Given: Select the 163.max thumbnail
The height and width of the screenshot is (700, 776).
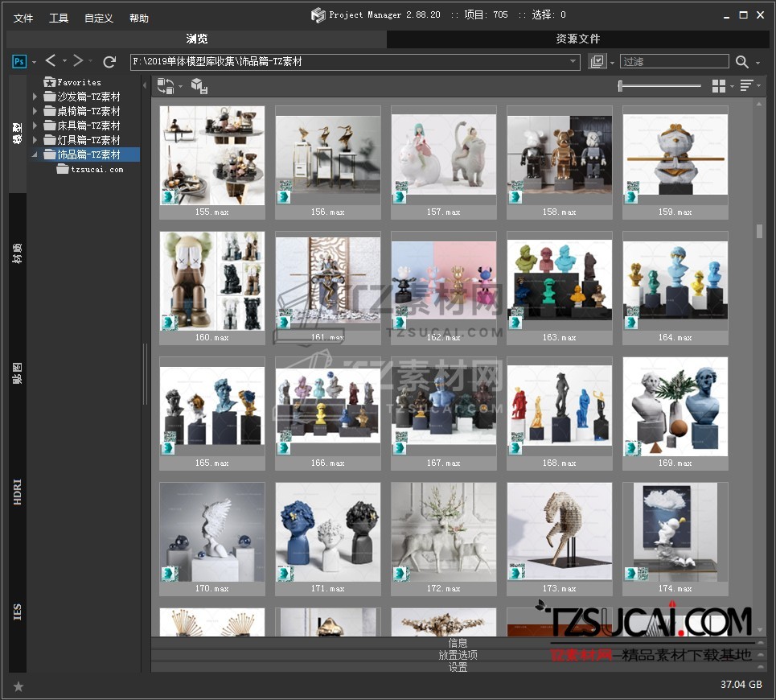Looking at the screenshot, I should [x=559, y=283].
